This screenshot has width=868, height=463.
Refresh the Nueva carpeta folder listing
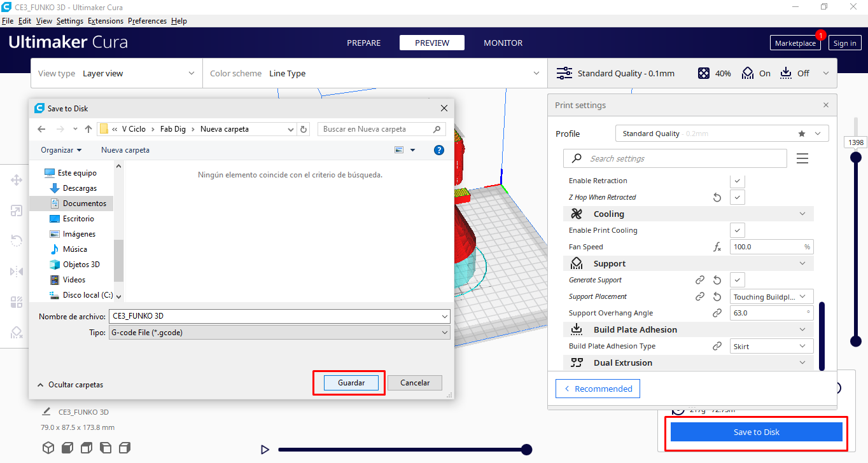pos(304,129)
